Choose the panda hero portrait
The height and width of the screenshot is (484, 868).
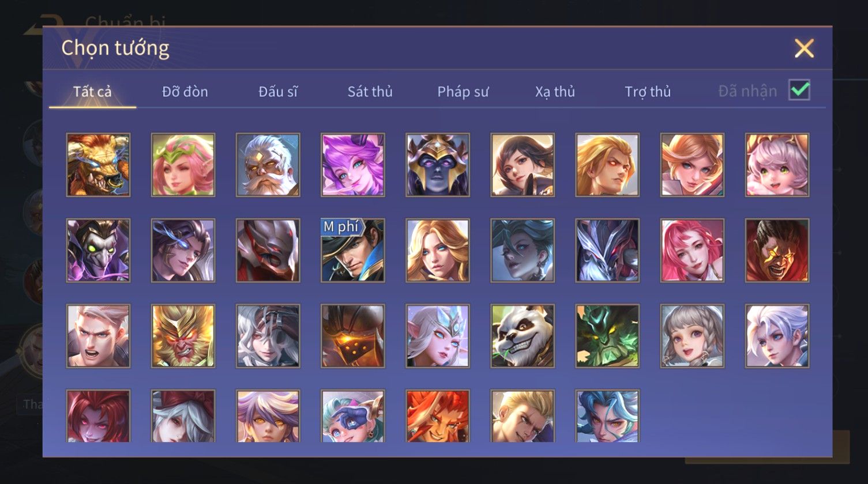tap(523, 336)
